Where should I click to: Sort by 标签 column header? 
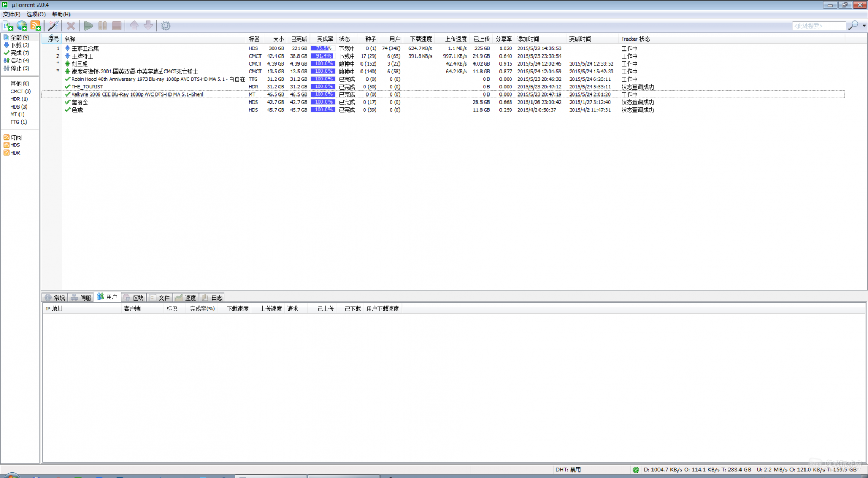(255, 39)
